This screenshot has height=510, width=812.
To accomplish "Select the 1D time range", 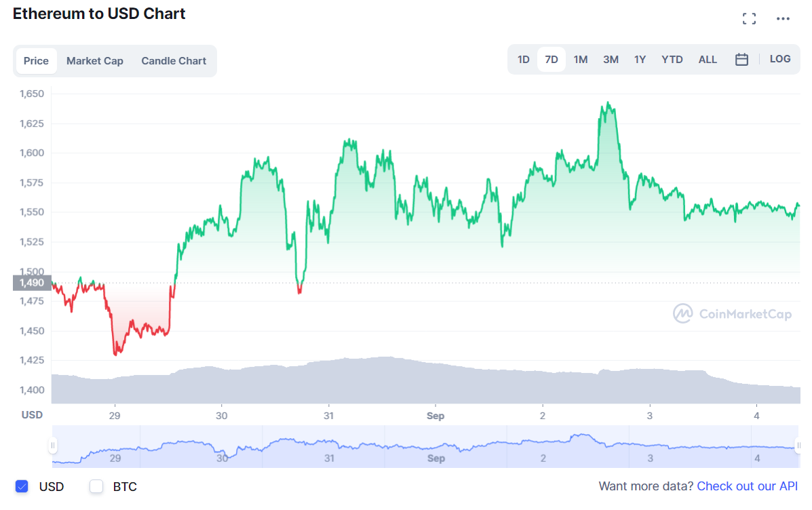I will coord(524,60).
